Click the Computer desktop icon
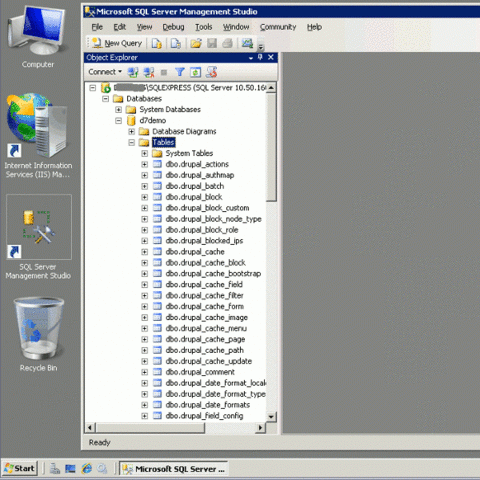The width and height of the screenshot is (480, 480). click(38, 36)
